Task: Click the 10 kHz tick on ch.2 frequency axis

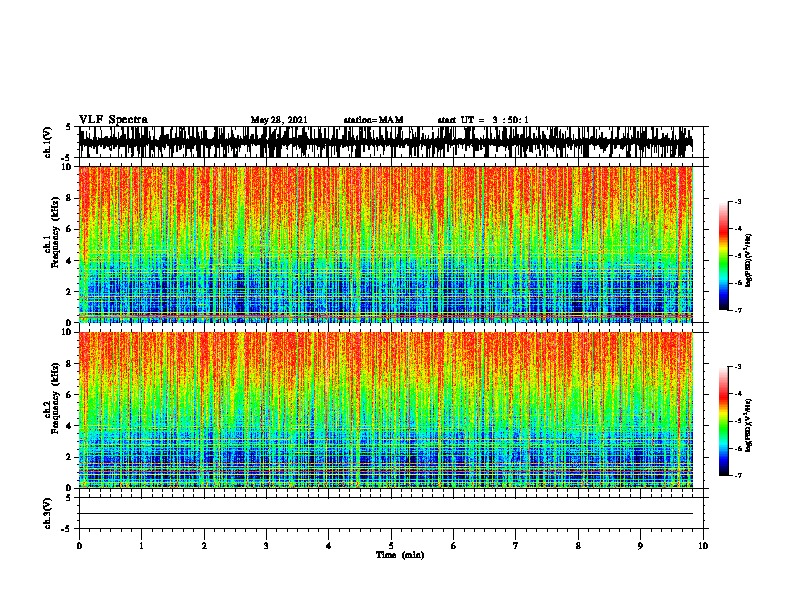Action: point(68,332)
